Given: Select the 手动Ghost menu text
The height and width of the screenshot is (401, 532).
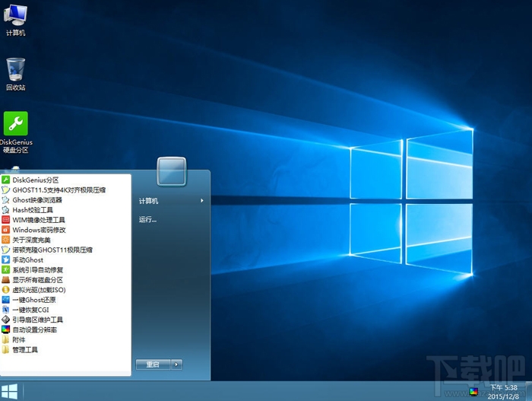Looking at the screenshot, I should point(28,259).
